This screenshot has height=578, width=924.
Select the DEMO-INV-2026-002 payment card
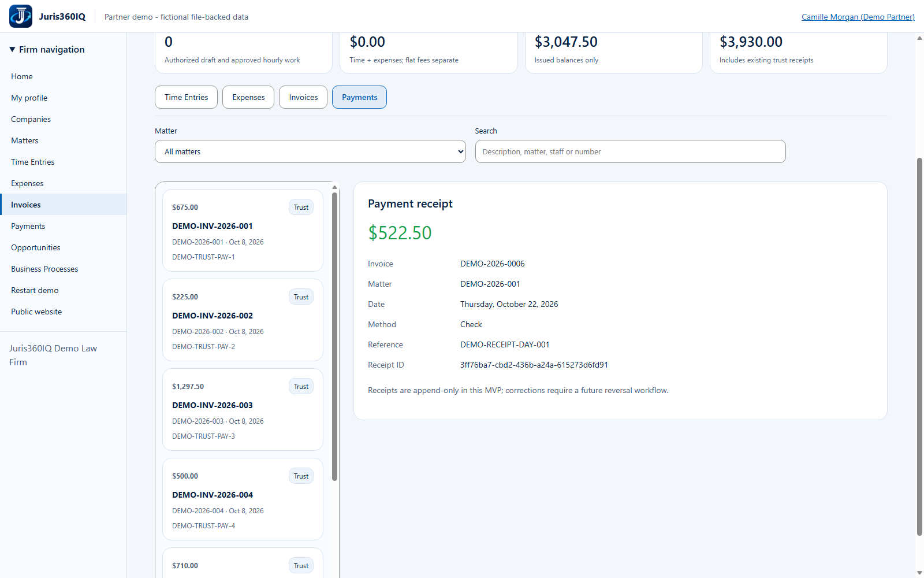pyautogui.click(x=243, y=320)
